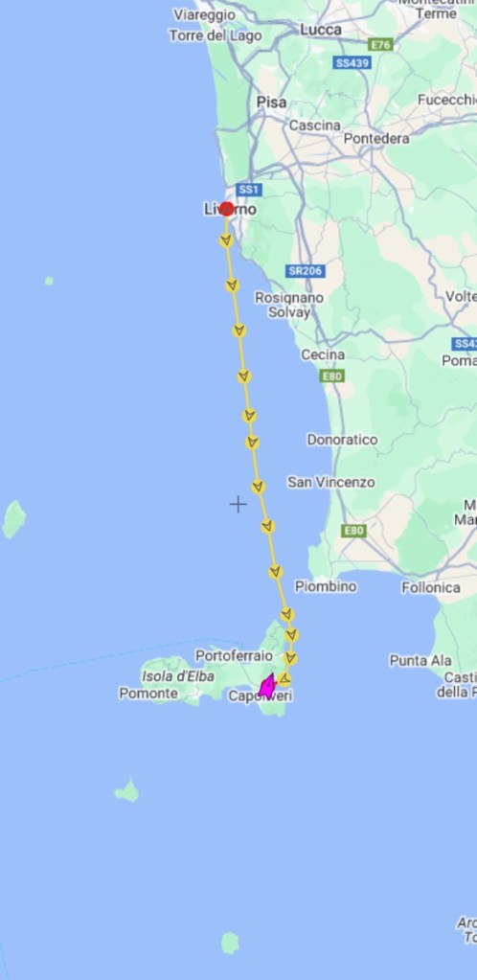Click the Rosignano Solvay place label
This screenshot has width=477, height=980.
tap(289, 305)
